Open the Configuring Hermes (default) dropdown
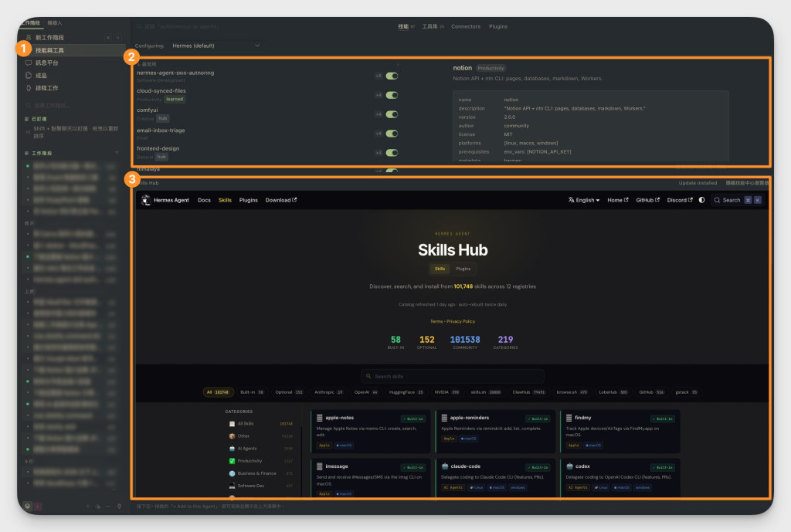791x532 pixels. pyautogui.click(x=216, y=46)
